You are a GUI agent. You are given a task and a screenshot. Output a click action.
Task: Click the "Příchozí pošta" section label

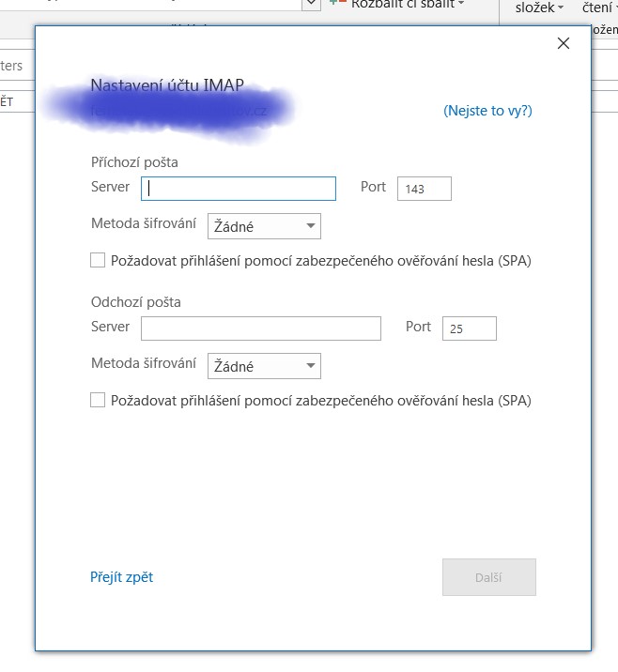pos(134,162)
